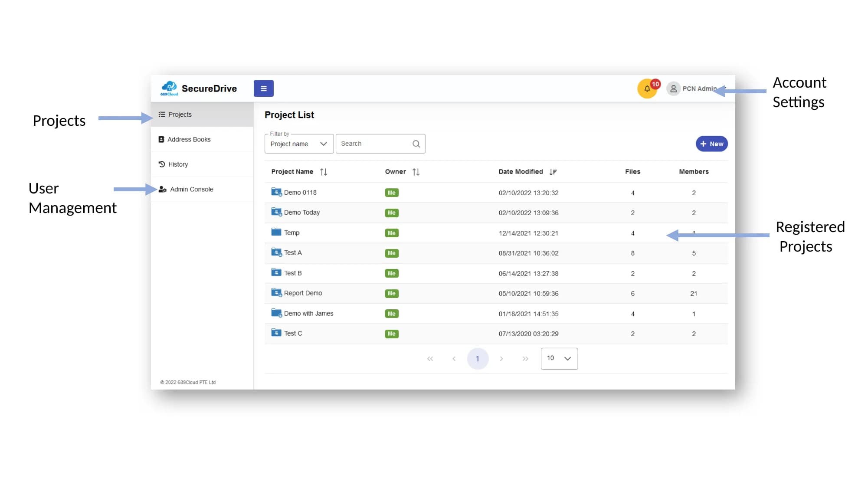Click the PCN Admin user avatar icon
This screenshot has height=488, width=868.
(673, 88)
